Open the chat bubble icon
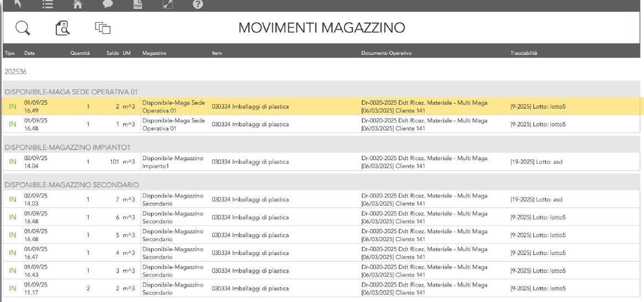 coord(107,4)
